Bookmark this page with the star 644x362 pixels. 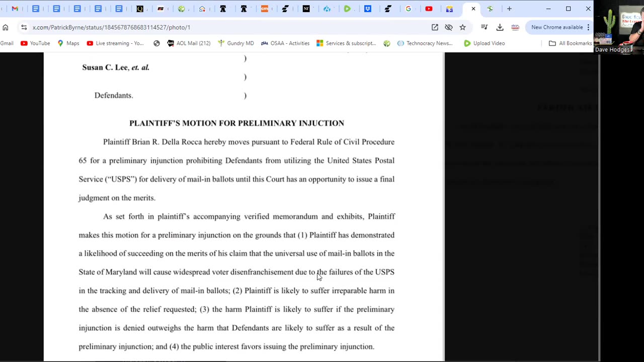(462, 27)
